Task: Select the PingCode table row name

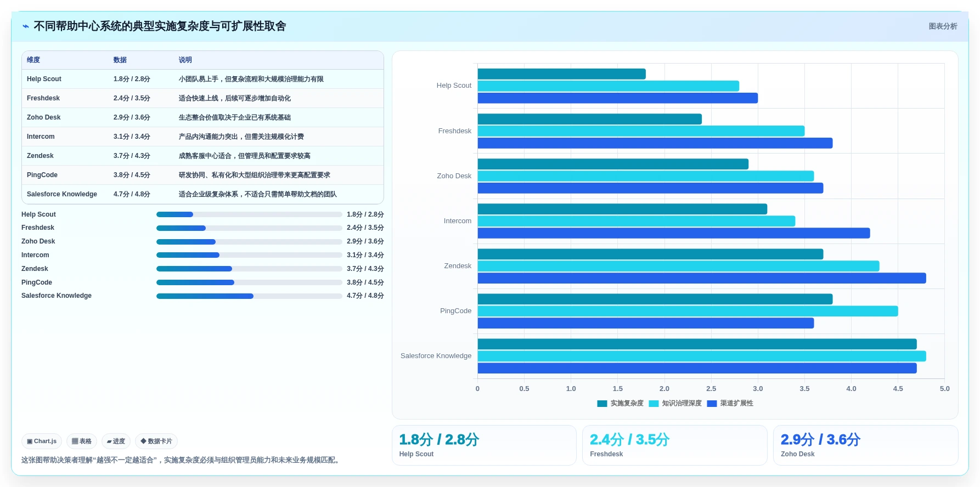Action: click(x=42, y=175)
